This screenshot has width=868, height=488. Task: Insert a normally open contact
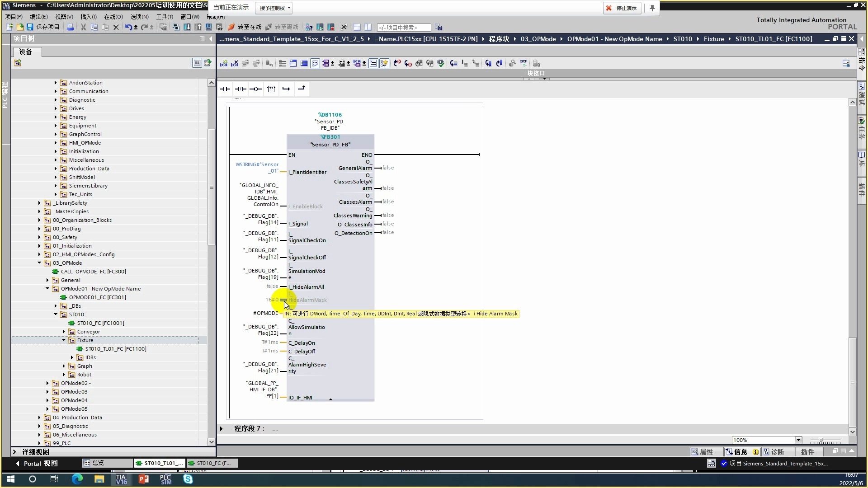[x=225, y=89]
